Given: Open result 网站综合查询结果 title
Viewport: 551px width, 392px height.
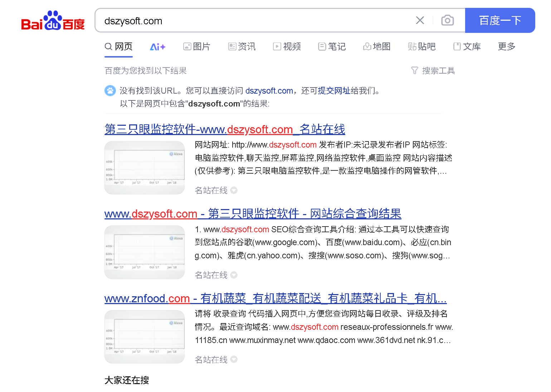Looking at the screenshot, I should coord(253,214).
